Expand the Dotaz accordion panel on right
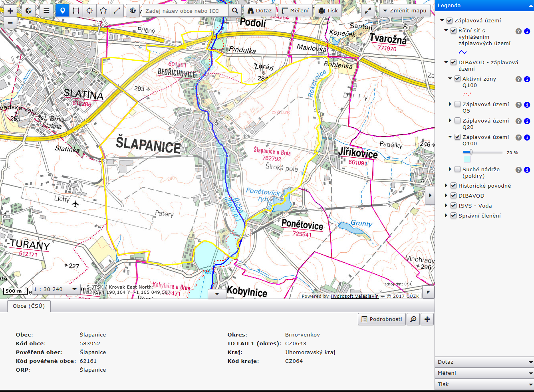Screen dimensions: 534x392 pyautogui.click(x=484, y=362)
